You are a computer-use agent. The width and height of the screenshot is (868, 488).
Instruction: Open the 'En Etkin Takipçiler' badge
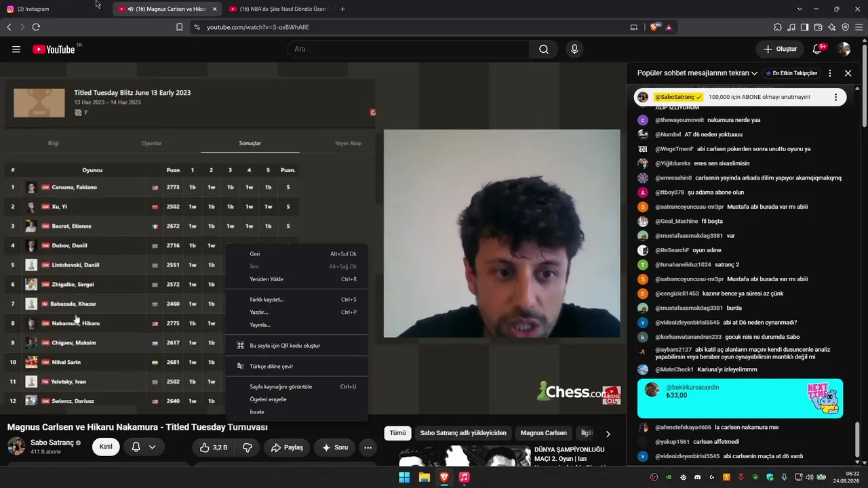coord(791,73)
